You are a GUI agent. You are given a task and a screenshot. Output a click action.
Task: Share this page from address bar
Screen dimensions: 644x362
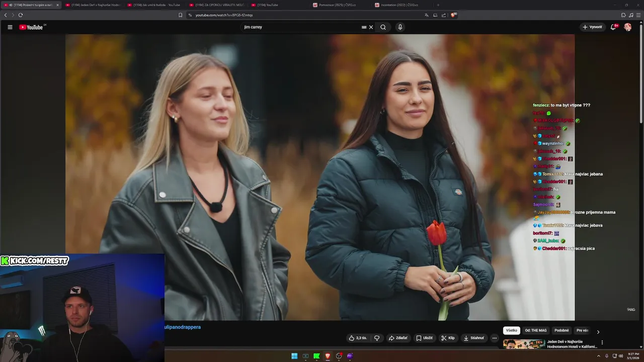pos(444,15)
